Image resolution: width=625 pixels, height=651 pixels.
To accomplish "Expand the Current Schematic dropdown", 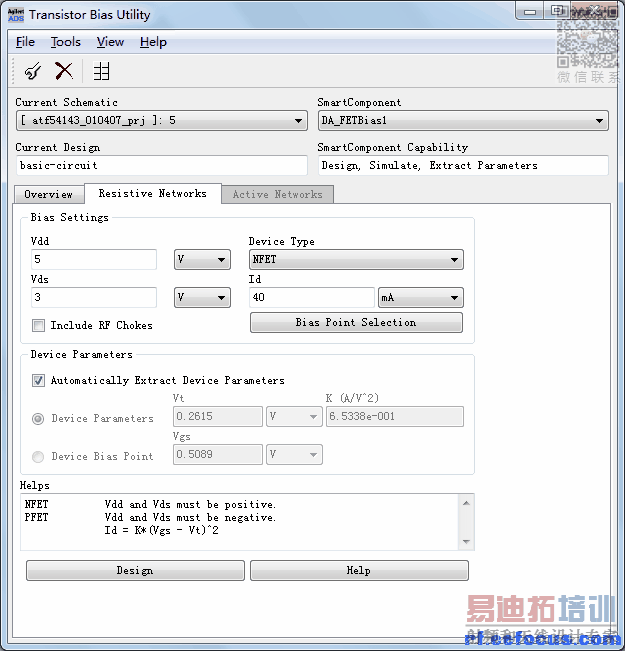I will pyautogui.click(x=162, y=120).
